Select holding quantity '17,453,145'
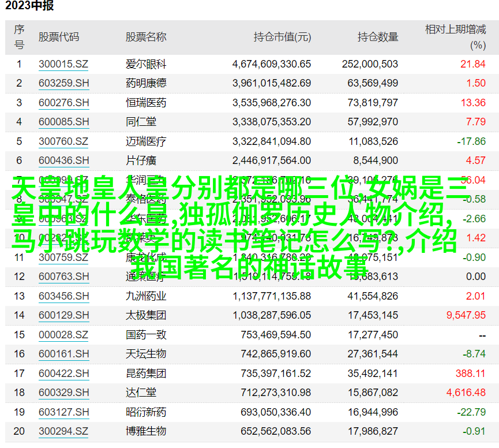This screenshot has width=499, height=448. [373, 315]
